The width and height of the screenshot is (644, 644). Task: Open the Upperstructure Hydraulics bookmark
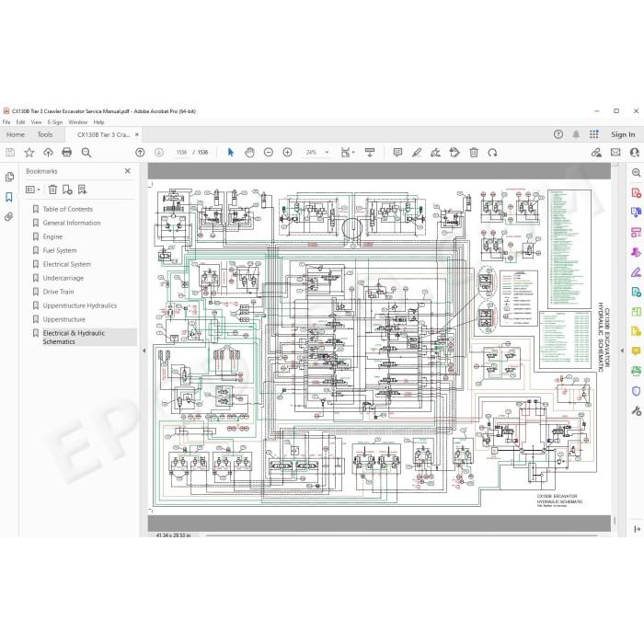tap(80, 305)
